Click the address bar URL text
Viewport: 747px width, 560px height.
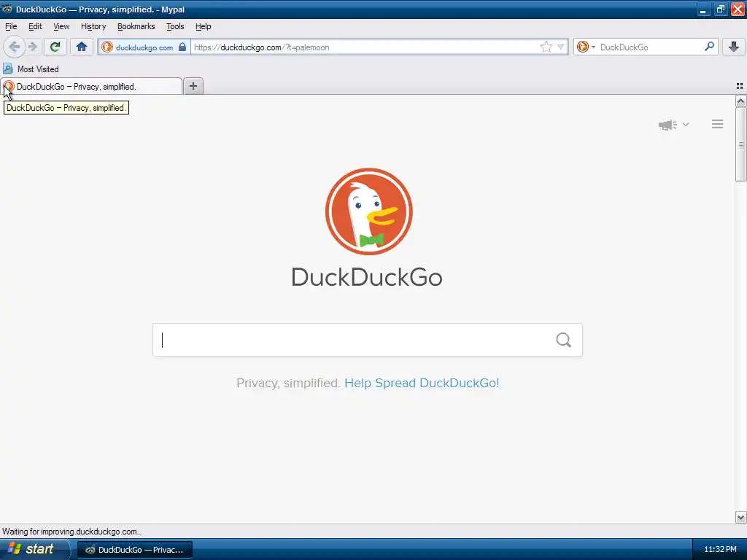click(x=262, y=47)
